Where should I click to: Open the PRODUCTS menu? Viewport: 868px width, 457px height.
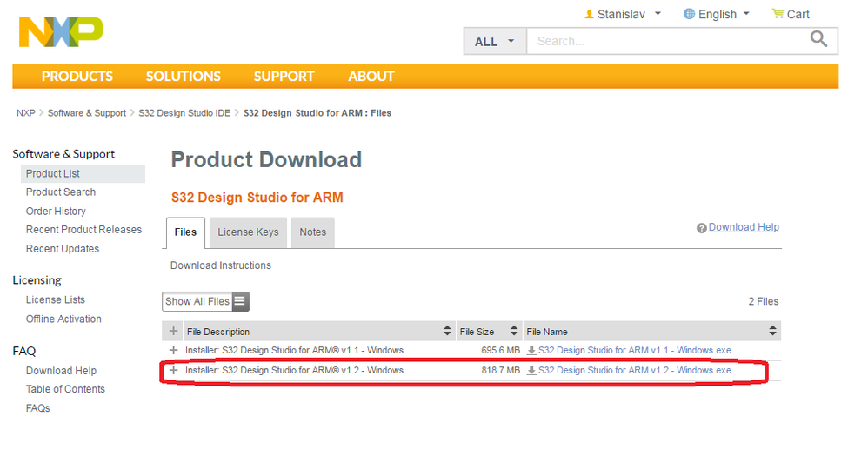coord(77,76)
